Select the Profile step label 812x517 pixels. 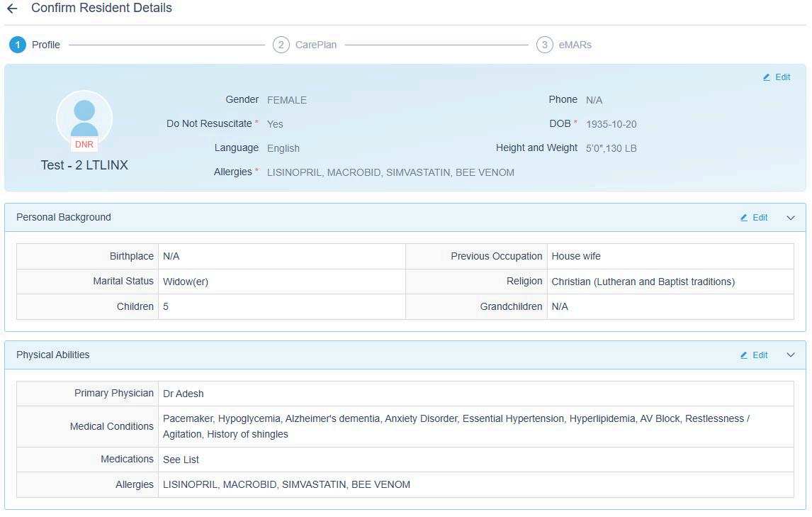coord(46,45)
